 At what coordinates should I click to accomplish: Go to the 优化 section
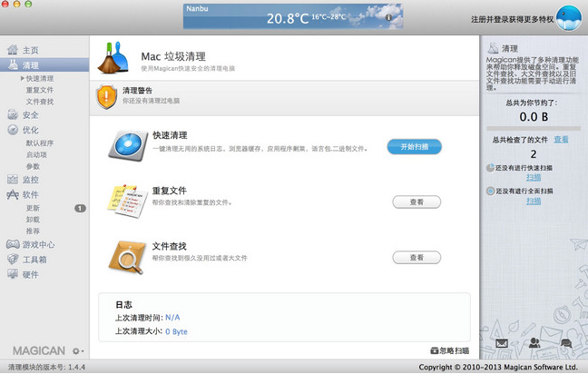30,130
